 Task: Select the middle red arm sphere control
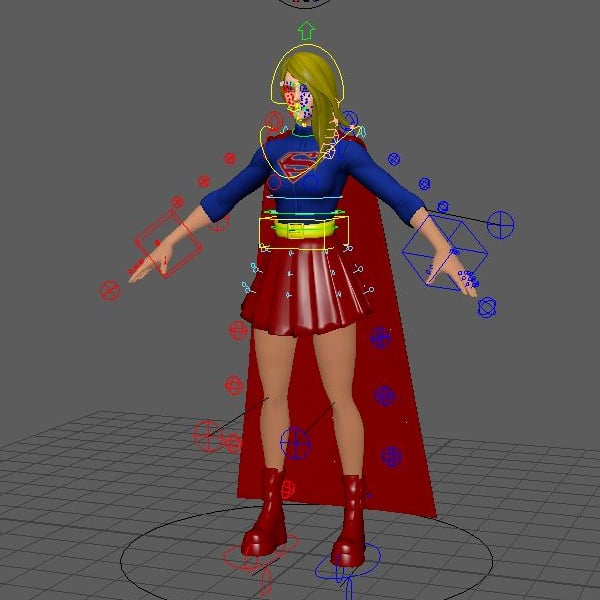pos(204,181)
